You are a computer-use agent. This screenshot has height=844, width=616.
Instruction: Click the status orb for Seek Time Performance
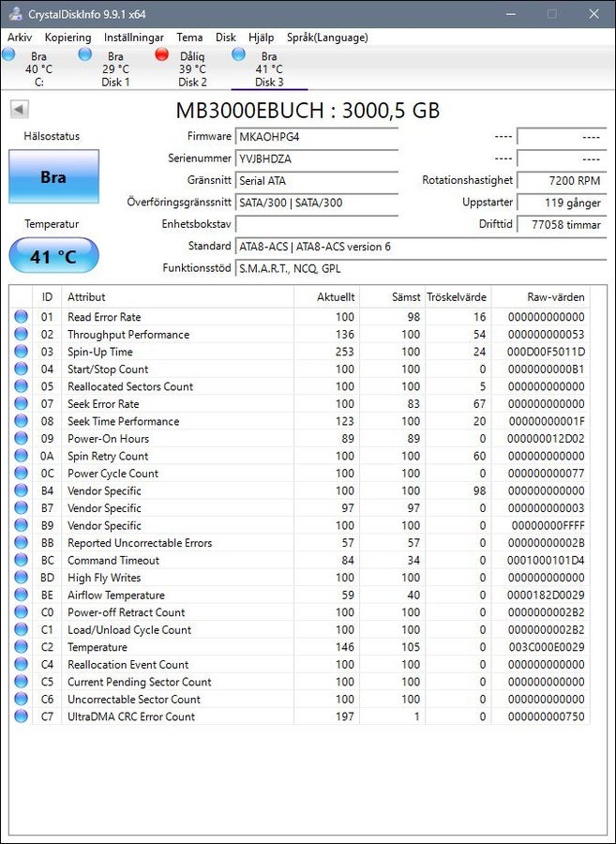[21, 421]
